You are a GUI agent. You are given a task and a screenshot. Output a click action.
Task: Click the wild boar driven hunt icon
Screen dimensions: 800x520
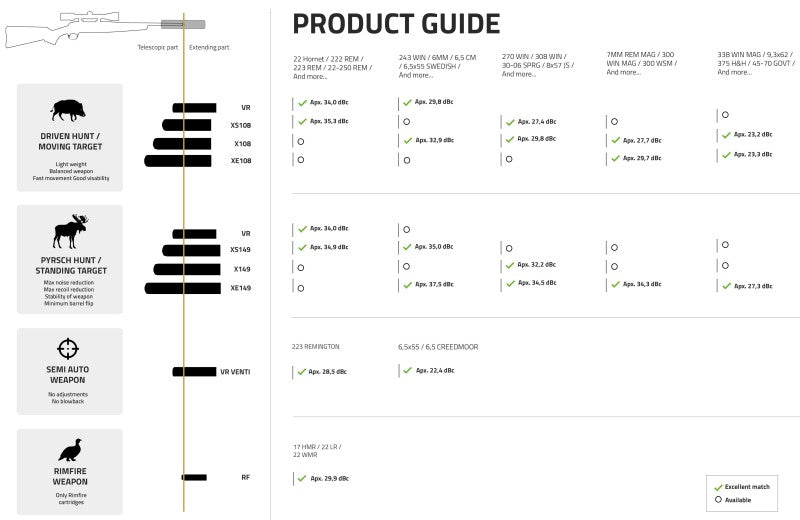coord(69,110)
